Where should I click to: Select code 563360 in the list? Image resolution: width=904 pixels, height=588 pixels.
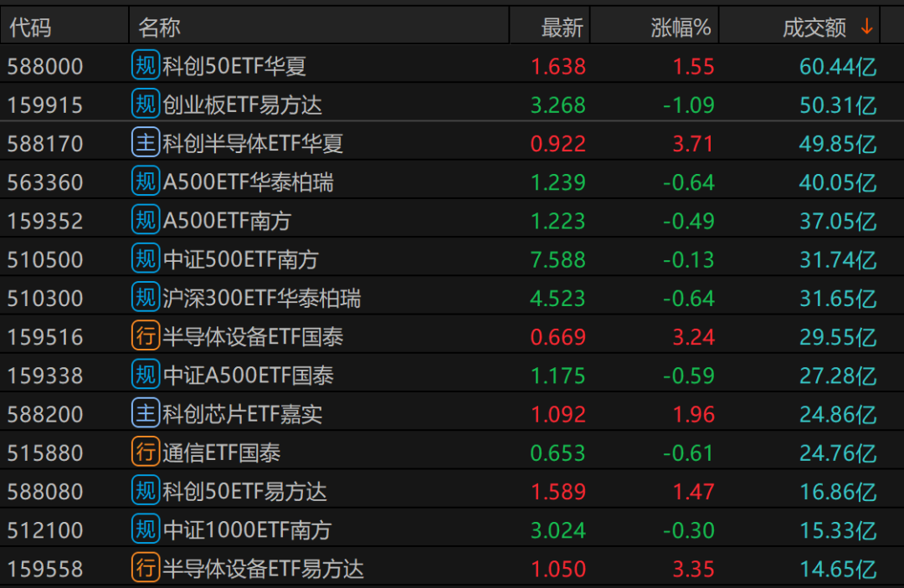click(45, 182)
